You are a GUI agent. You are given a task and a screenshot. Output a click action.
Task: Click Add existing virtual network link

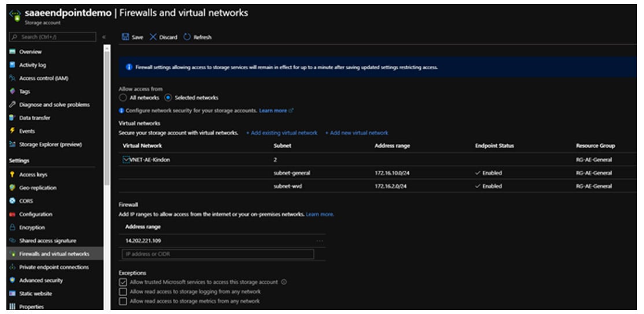[x=282, y=133]
